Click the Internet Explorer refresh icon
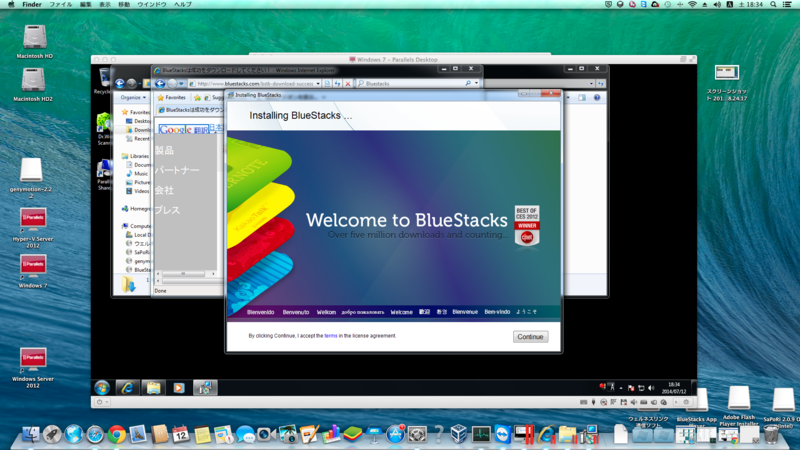Viewport: 800px width, 450px height. tap(337, 84)
